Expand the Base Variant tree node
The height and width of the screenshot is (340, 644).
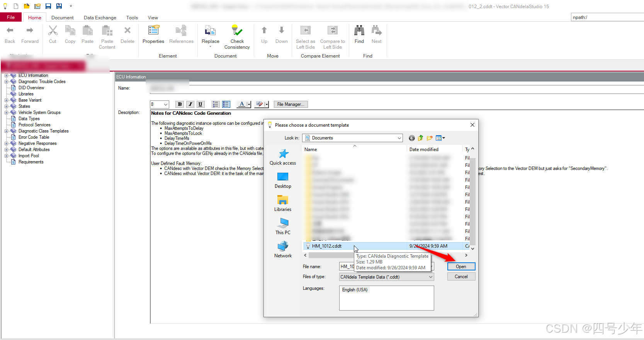pyautogui.click(x=6, y=100)
